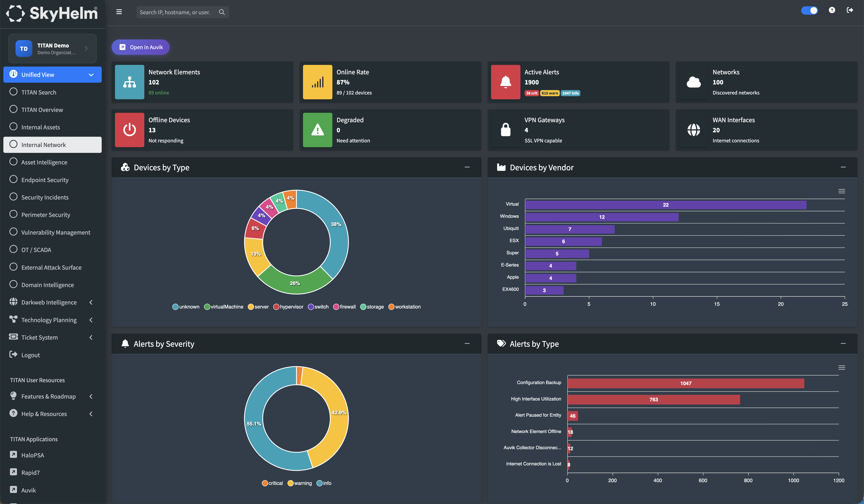Click the 1047 info alert badge

(x=570, y=93)
